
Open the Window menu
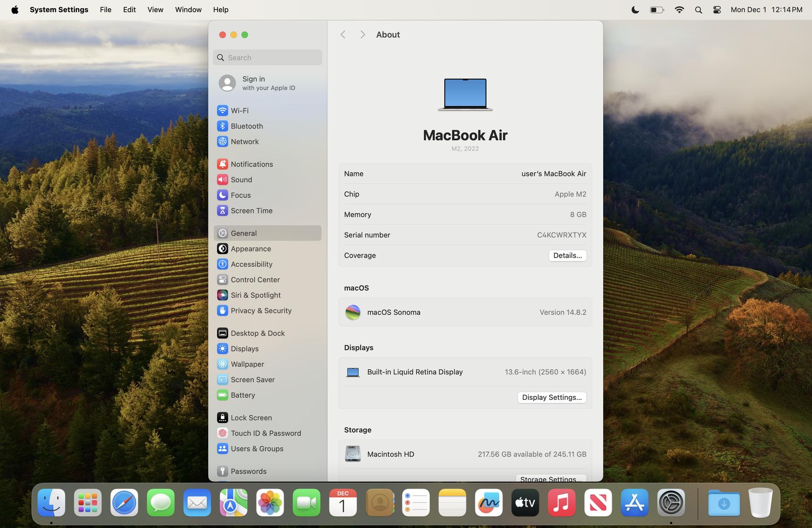coord(188,10)
